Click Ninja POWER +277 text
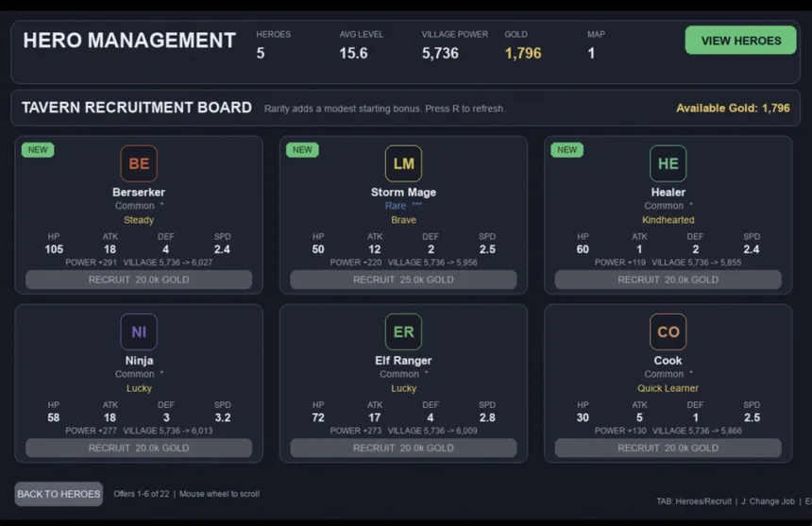812x526 pixels. click(x=92, y=431)
